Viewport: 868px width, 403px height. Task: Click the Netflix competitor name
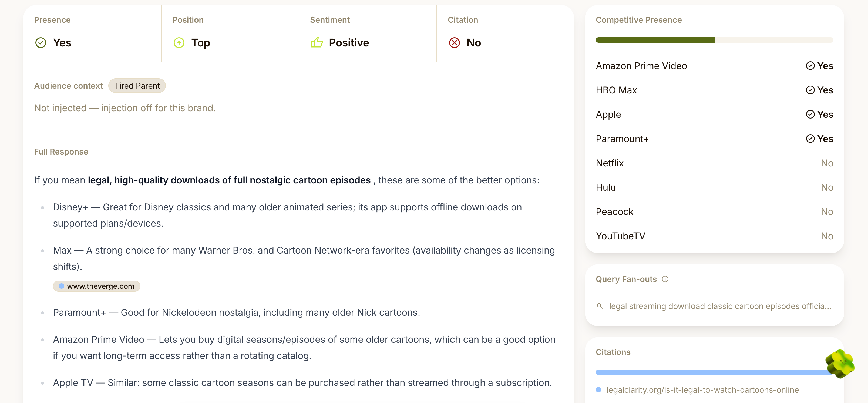click(x=610, y=163)
